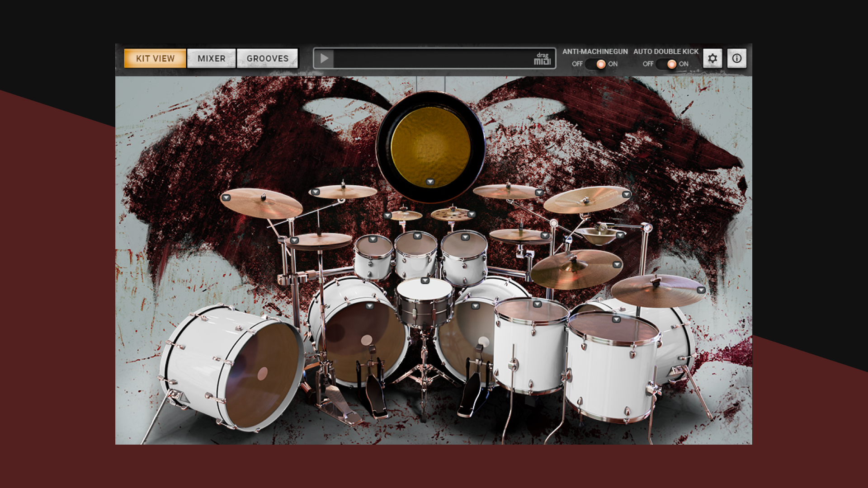The image size is (868, 488).
Task: Open the snare drum's dropdown arrow
Action: 425,281
